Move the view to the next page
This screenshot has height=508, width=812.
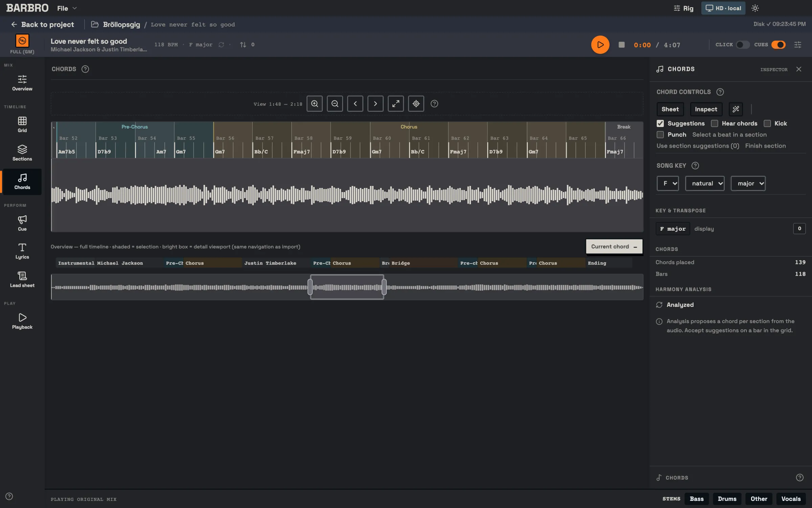tap(376, 104)
